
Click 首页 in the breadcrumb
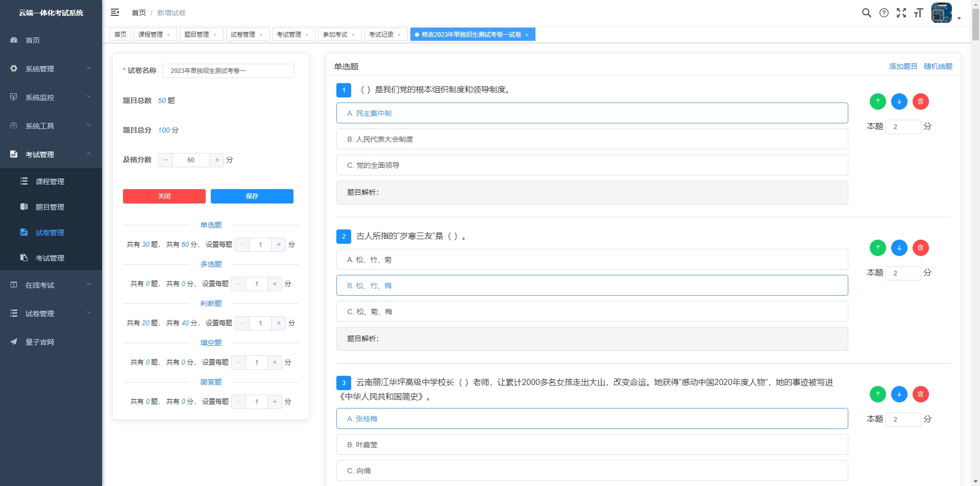(x=139, y=13)
